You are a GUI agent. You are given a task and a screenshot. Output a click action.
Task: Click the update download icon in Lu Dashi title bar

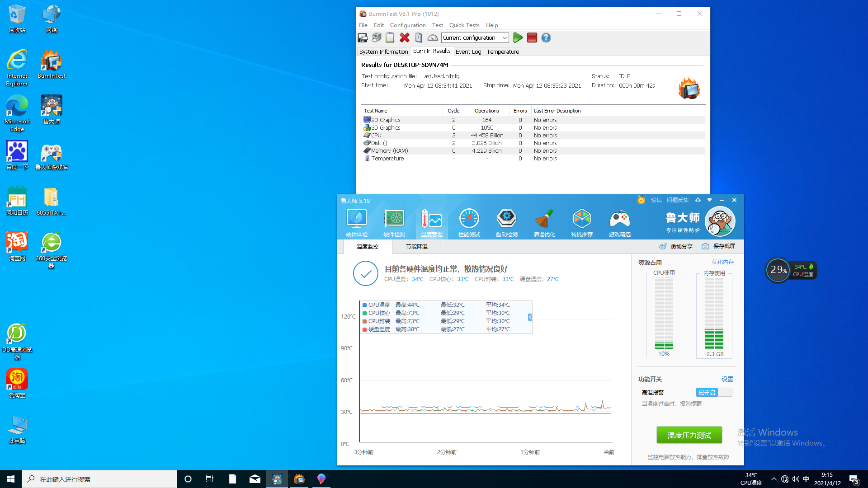[x=698, y=200]
